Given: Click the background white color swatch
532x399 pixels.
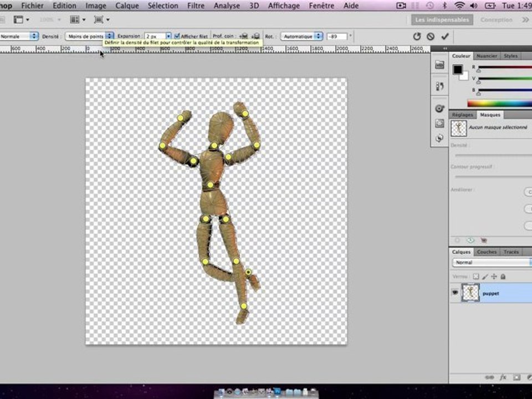Looking at the screenshot, I should coord(464,76).
